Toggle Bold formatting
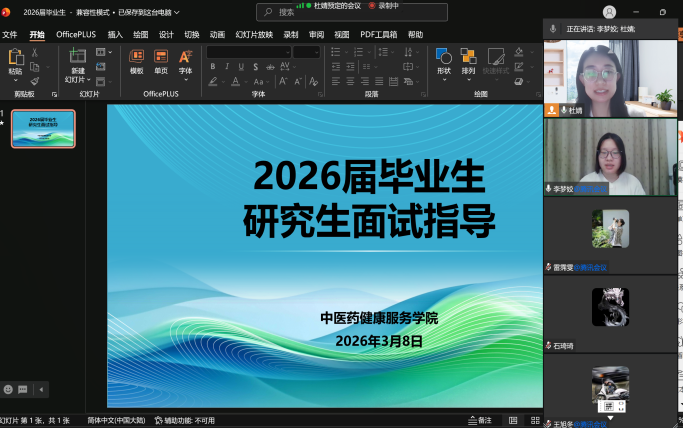Viewport: 683px width, 428px height. click(x=212, y=67)
